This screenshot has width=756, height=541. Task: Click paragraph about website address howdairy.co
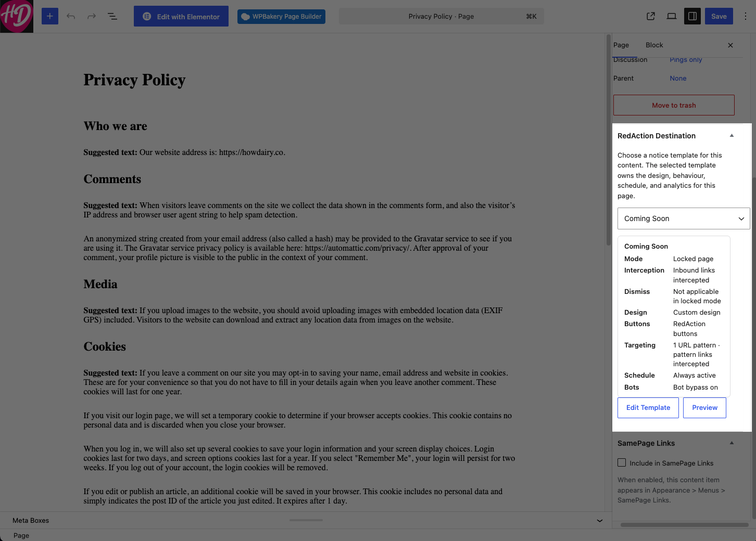184,152
